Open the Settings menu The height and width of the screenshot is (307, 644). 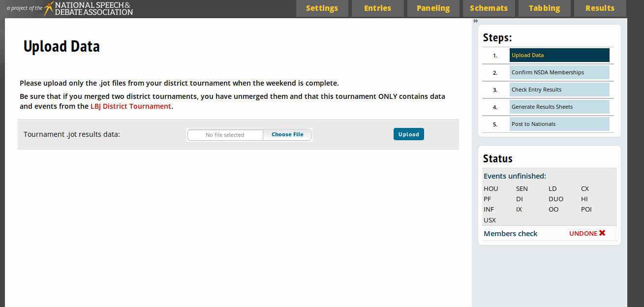coord(322,8)
